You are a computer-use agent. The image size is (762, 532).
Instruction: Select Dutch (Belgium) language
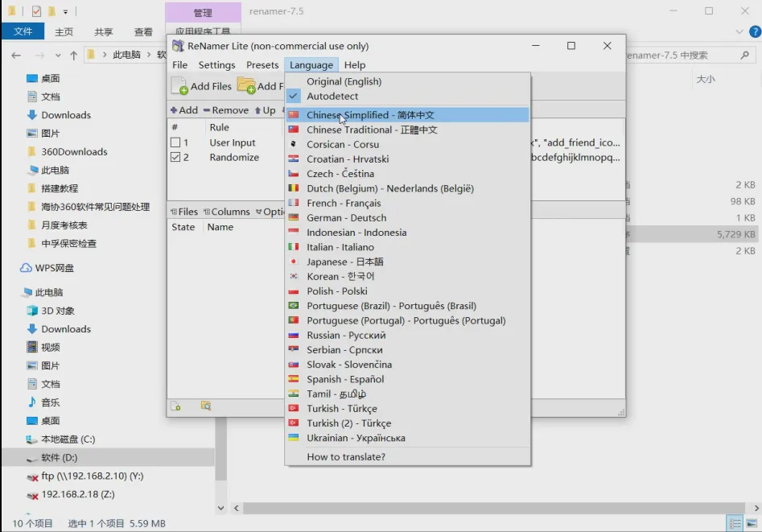[407, 188]
